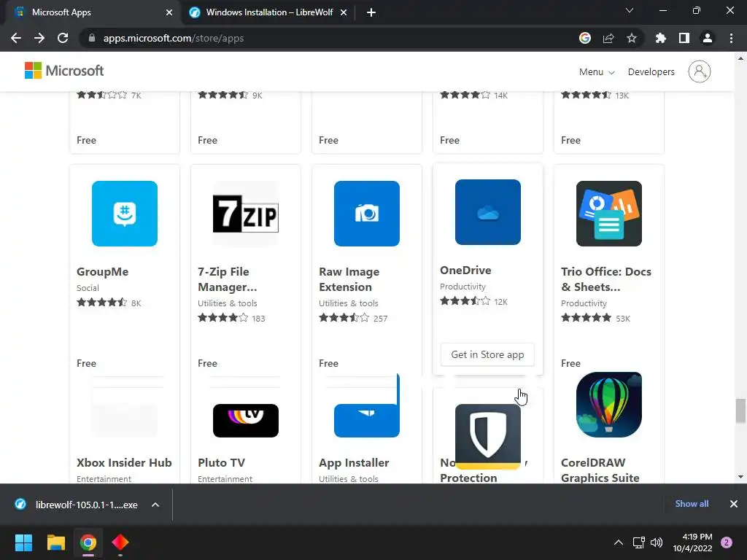The image size is (747, 560).
Task: Select the Raw Image Extension camera icon
Action: click(366, 214)
